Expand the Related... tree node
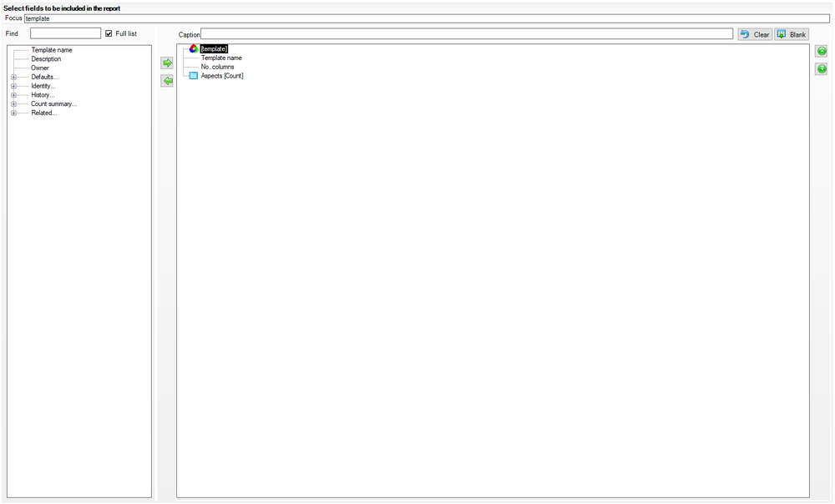 point(14,113)
